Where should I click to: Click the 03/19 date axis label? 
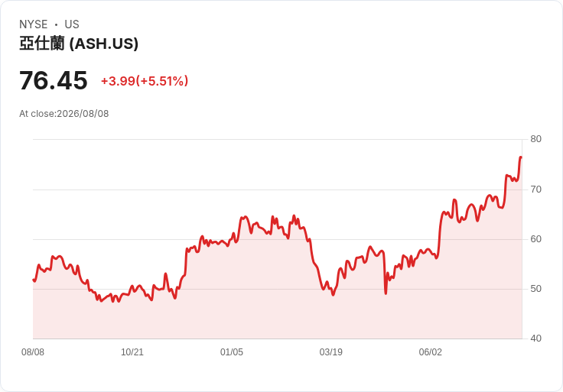[330, 352]
